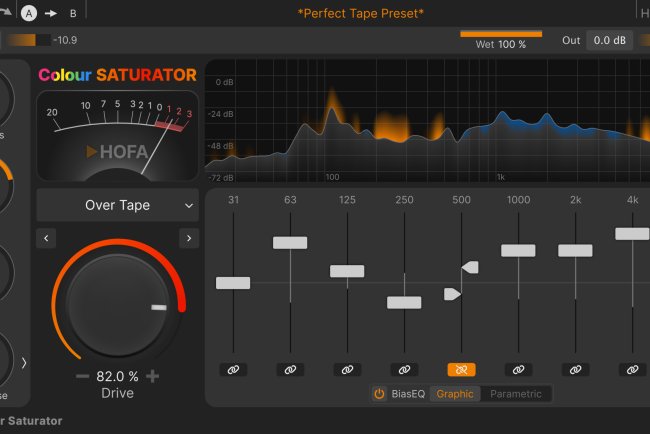Relink the orange unlinked 500 Hz band
The height and width of the screenshot is (434, 650).
tap(461, 370)
